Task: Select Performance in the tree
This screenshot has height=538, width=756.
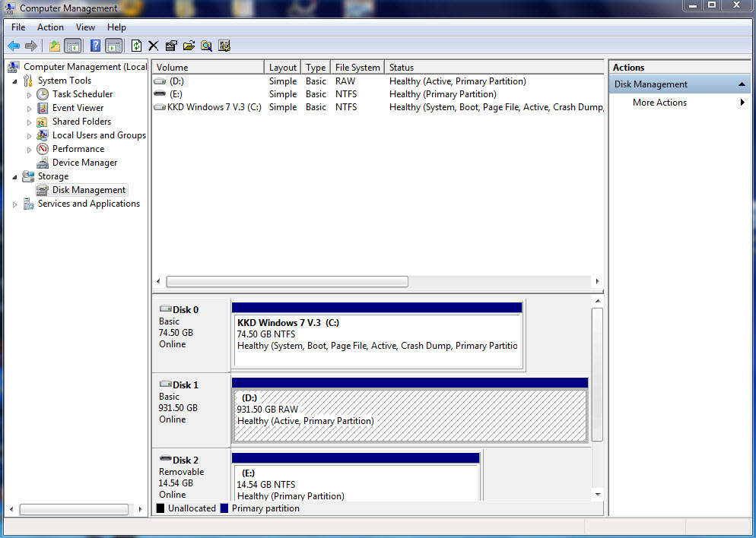Action: [x=78, y=149]
